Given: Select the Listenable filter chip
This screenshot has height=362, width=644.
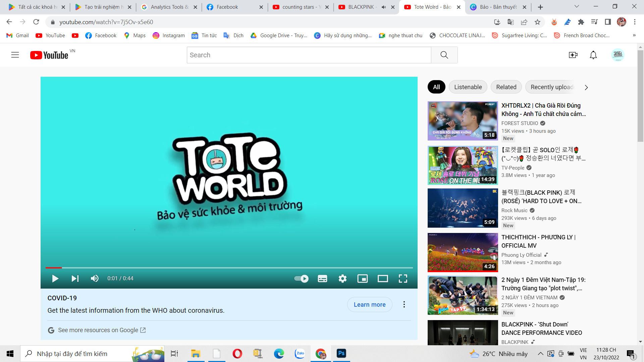Looking at the screenshot, I should [x=468, y=87].
